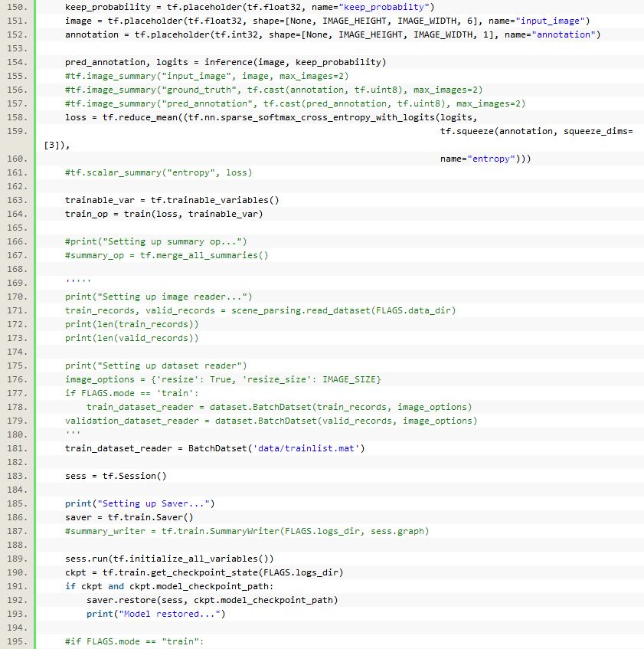Click the commented tf.image_summary "input_image" line
644x649 pixels.
pyautogui.click(x=207, y=76)
